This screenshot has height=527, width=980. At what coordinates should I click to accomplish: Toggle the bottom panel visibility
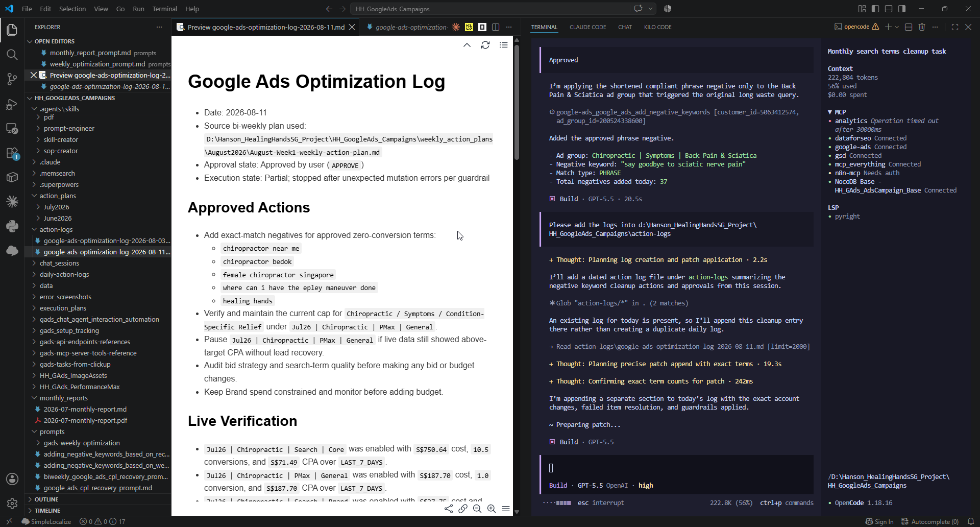(x=889, y=9)
